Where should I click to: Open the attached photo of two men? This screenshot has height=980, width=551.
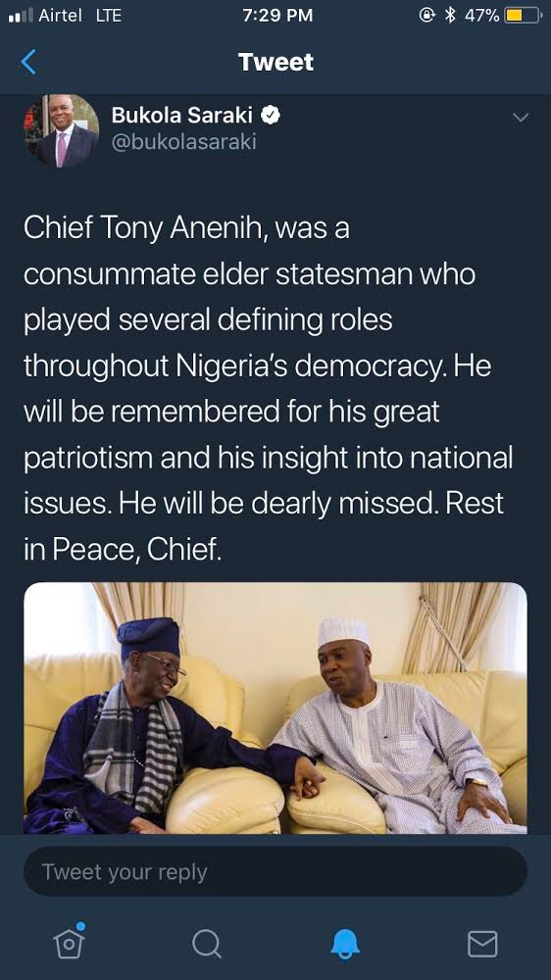275,708
